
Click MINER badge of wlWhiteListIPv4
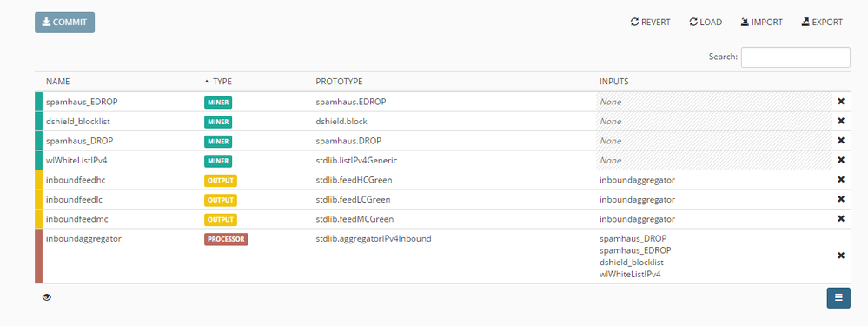218,161
